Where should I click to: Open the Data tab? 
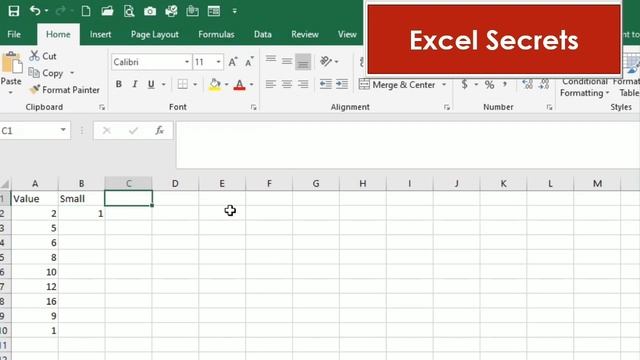point(262,35)
